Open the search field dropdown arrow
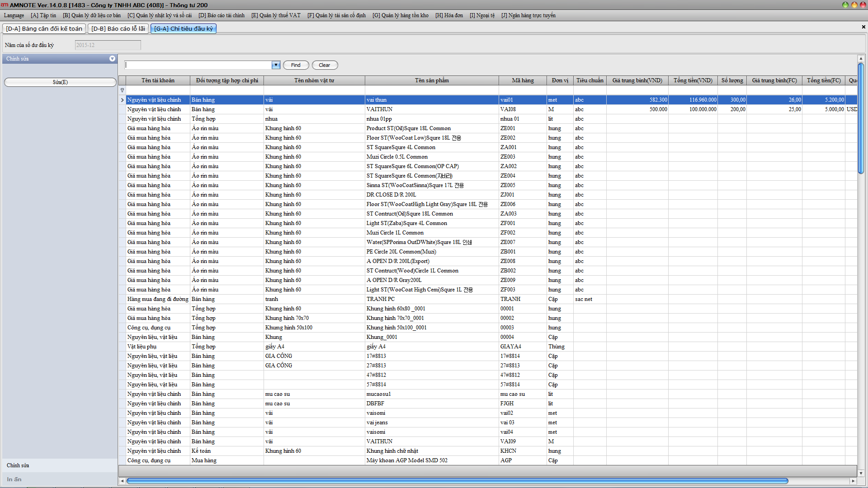 [x=276, y=65]
